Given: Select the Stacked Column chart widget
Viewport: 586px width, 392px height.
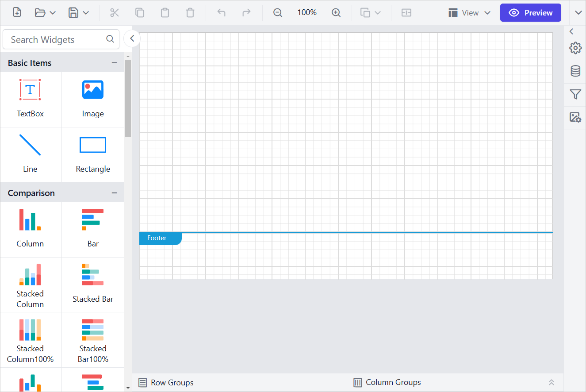Looking at the screenshot, I should [30, 284].
